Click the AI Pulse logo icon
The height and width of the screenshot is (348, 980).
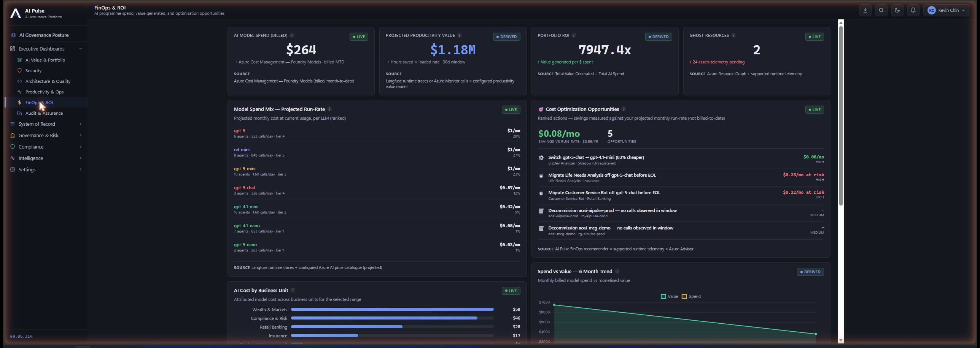coord(16,13)
